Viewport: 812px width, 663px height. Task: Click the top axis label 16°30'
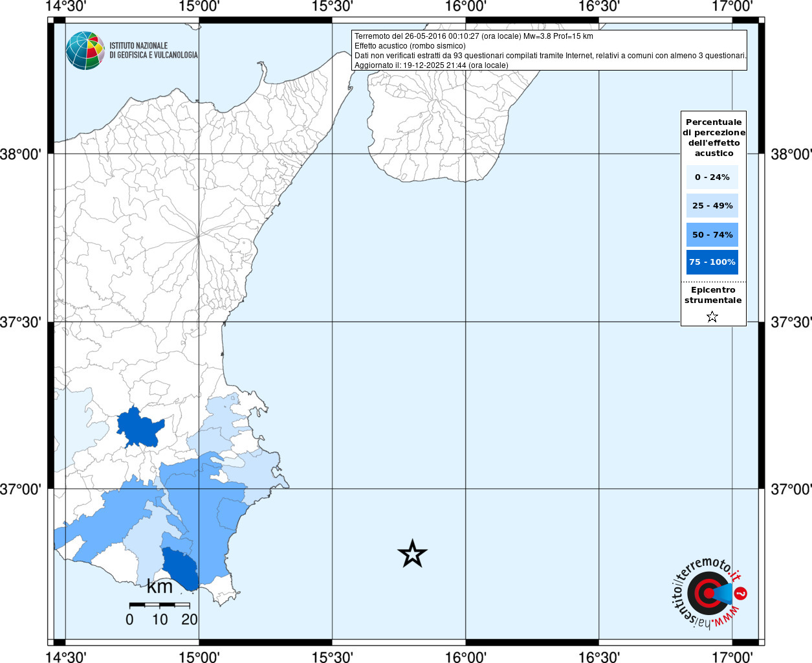(x=599, y=6)
